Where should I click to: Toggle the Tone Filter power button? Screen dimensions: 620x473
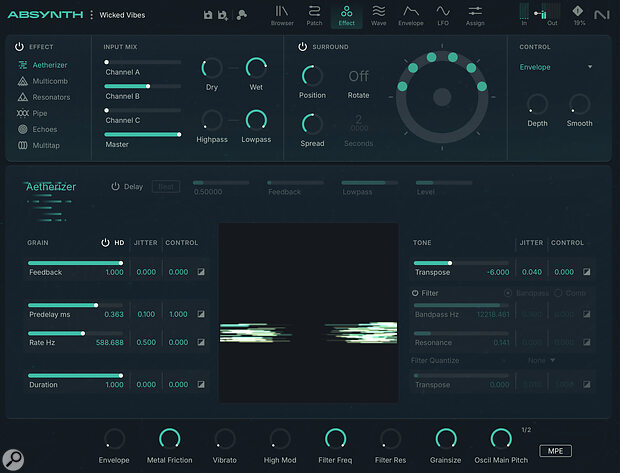click(415, 293)
